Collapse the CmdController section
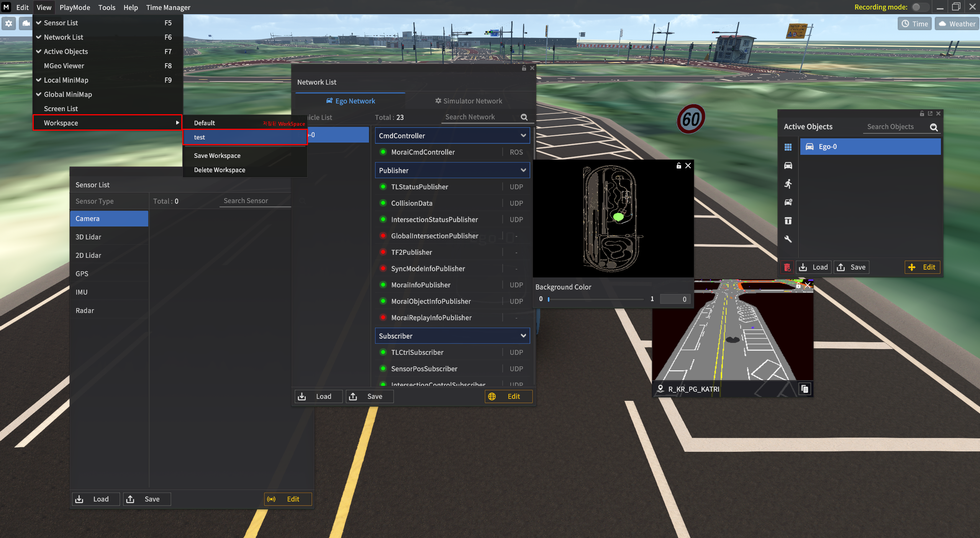The height and width of the screenshot is (538, 980). tap(523, 136)
